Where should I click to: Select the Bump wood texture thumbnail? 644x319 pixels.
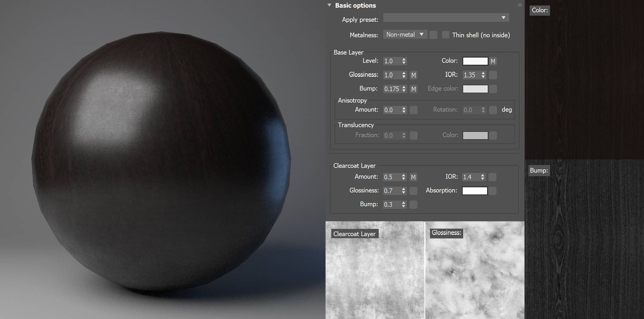(x=584, y=240)
